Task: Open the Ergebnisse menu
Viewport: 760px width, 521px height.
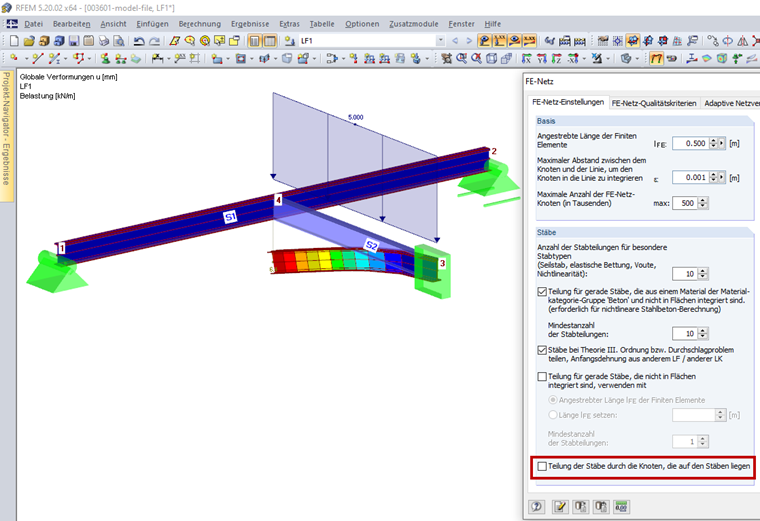Action: [250, 24]
